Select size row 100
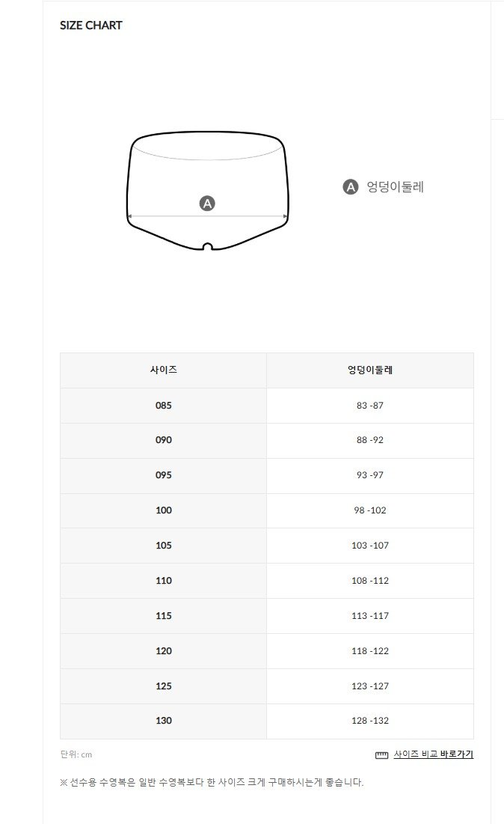 point(267,510)
